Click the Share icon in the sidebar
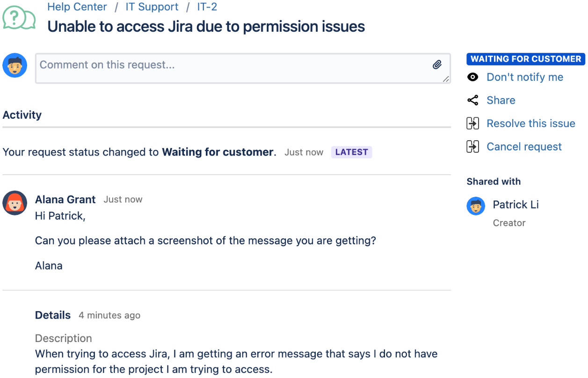This screenshot has width=588, height=378. pyautogui.click(x=473, y=100)
